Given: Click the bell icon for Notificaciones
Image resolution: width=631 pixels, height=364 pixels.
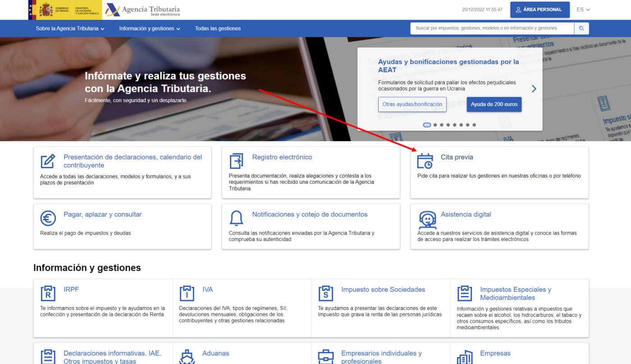Looking at the screenshot, I should (236, 218).
